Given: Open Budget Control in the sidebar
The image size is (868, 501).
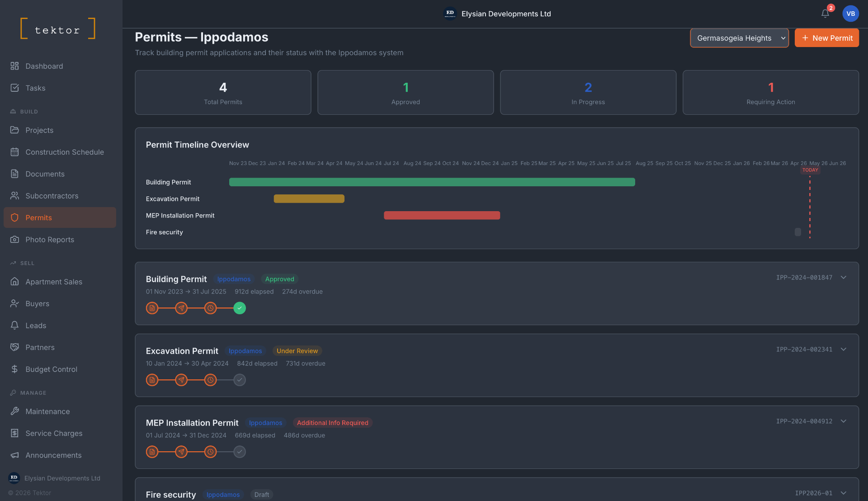Looking at the screenshot, I should [x=60, y=369].
